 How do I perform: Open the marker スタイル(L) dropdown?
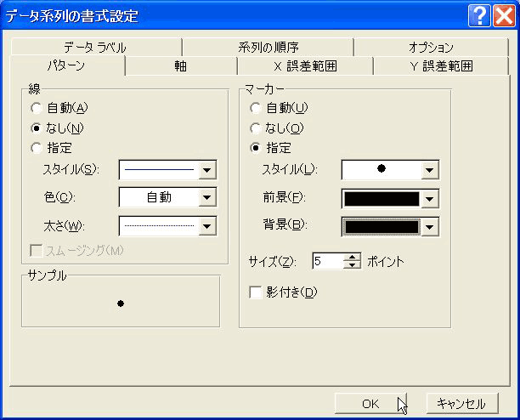(429, 169)
